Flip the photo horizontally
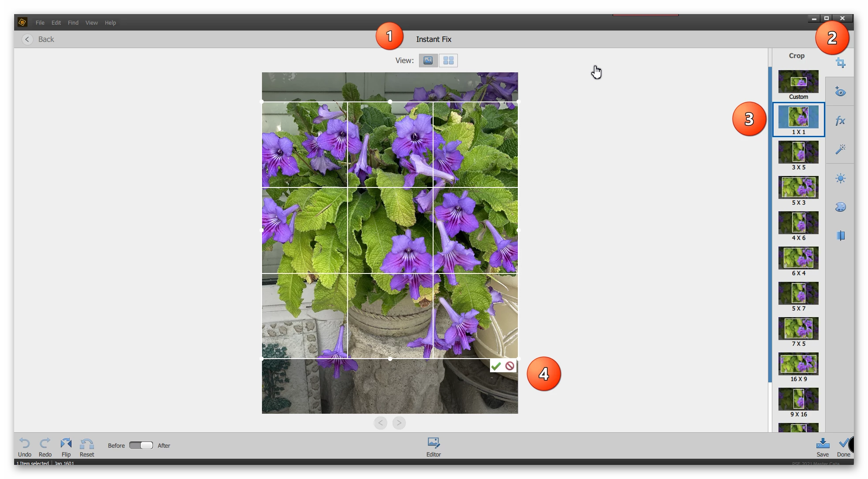This screenshot has height=479, width=868. coord(66,446)
